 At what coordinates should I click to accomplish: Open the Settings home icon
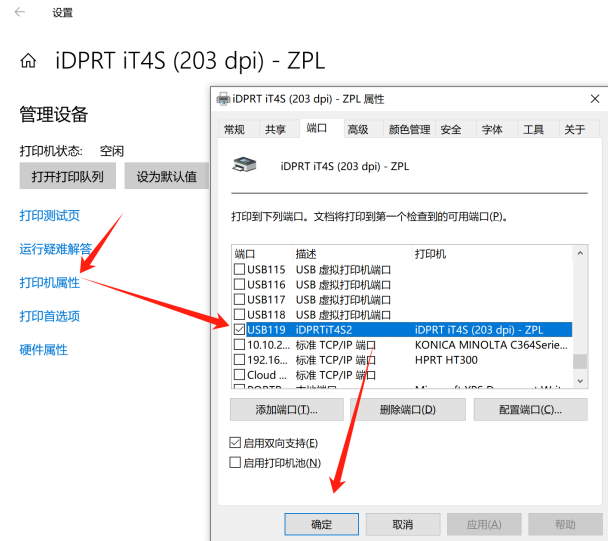[x=28, y=61]
